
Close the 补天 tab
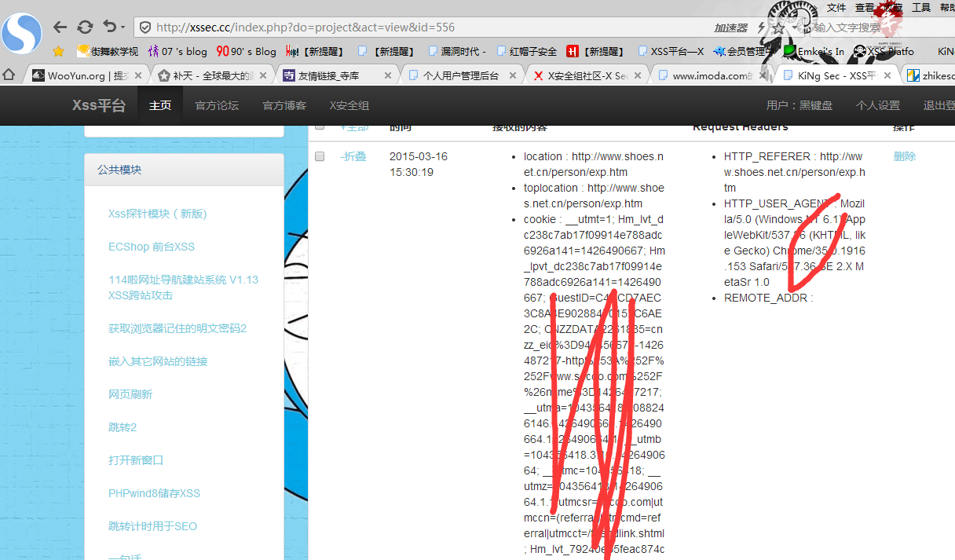click(263, 75)
